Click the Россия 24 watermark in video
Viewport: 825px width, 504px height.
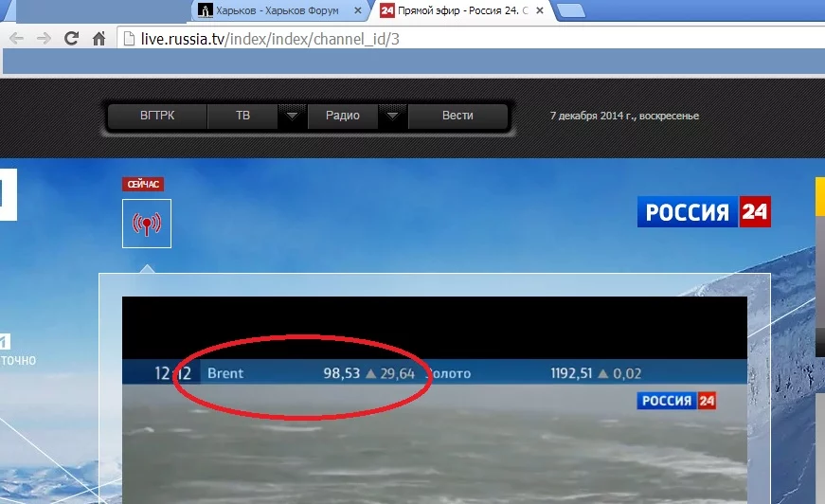pyautogui.click(x=676, y=401)
